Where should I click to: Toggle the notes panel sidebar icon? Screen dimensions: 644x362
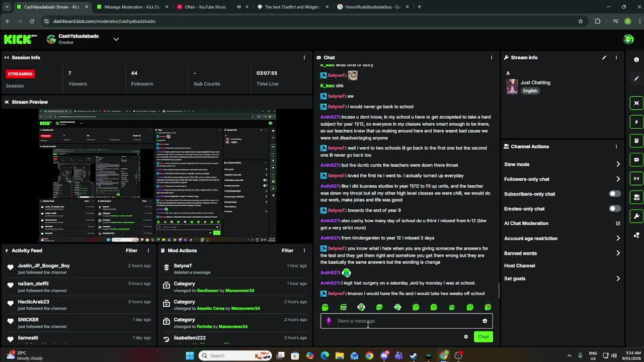coord(636,141)
